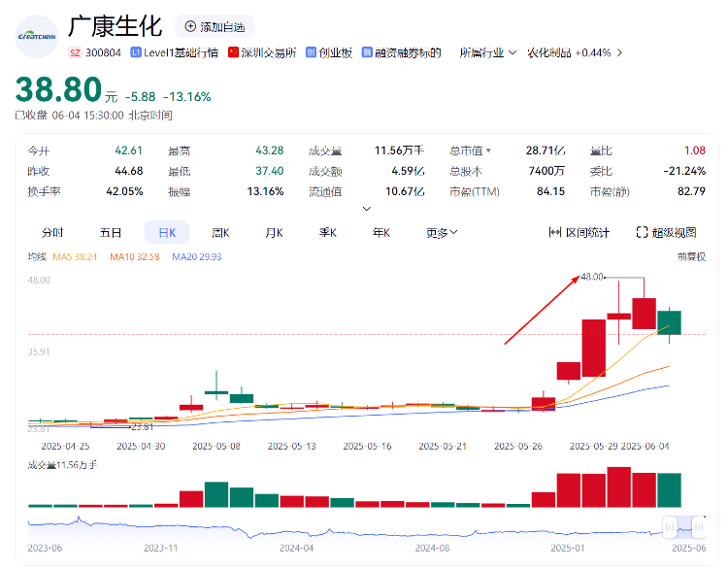The width and height of the screenshot is (728, 569).
Task: Click 今开 value 42.61
Action: [x=128, y=151]
